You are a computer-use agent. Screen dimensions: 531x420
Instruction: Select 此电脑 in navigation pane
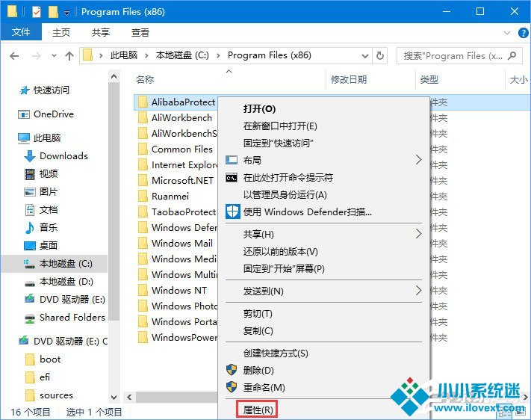point(47,138)
